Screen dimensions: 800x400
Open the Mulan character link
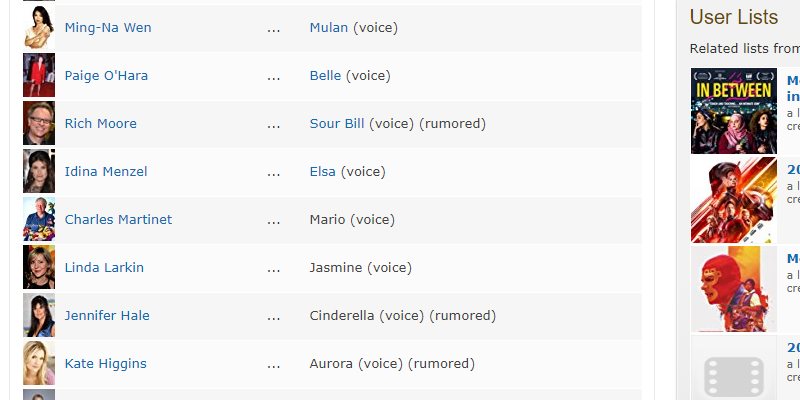pos(329,27)
